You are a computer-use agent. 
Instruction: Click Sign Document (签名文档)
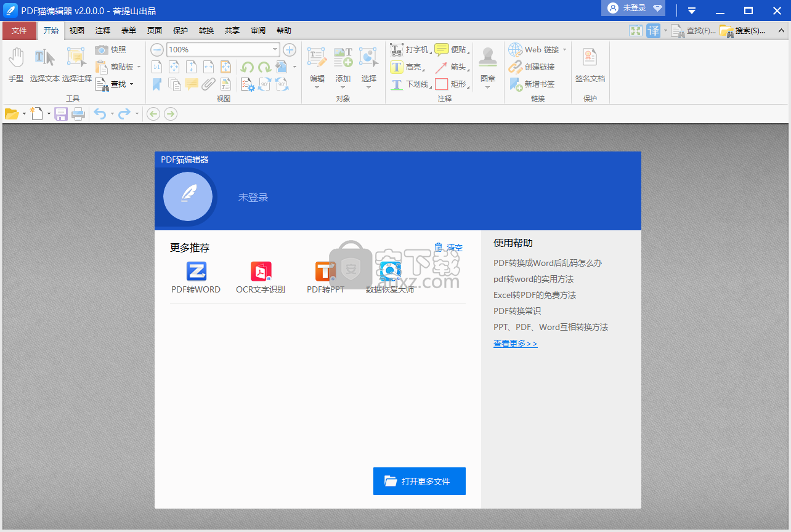(x=590, y=65)
